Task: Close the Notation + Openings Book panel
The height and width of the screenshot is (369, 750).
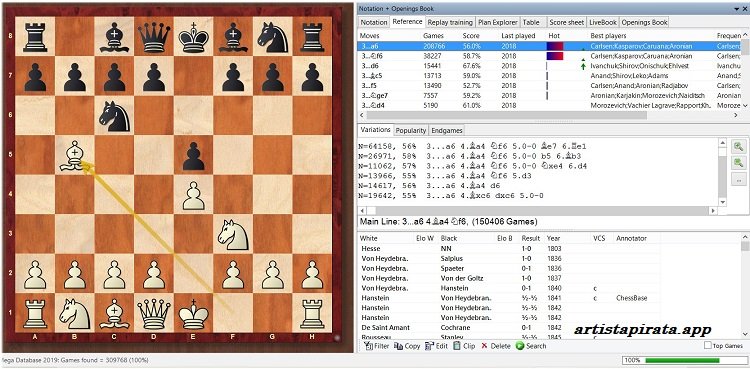Action: pos(744,8)
